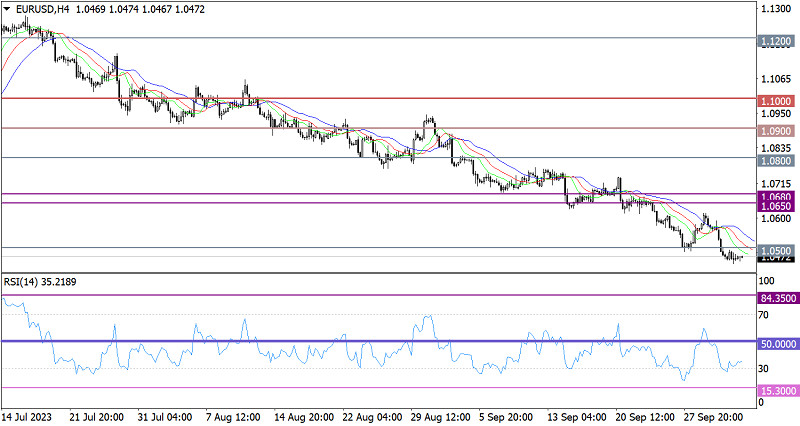The image size is (800, 426).
Task: Click the 14 Aug 20:00 time label
Action: tap(303, 417)
